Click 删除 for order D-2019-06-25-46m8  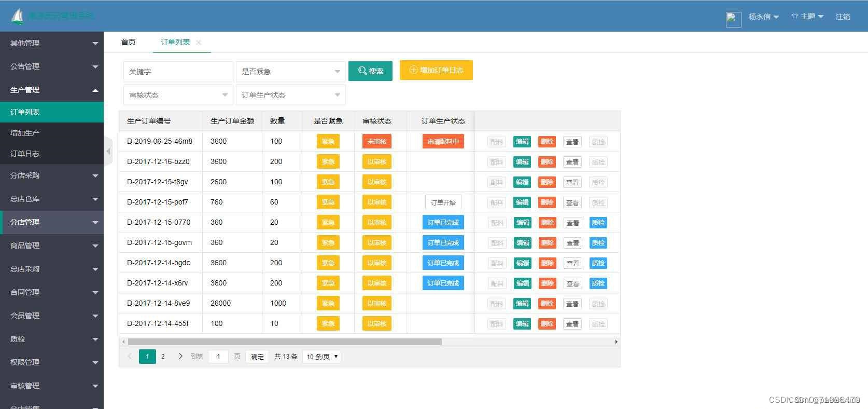pos(547,142)
